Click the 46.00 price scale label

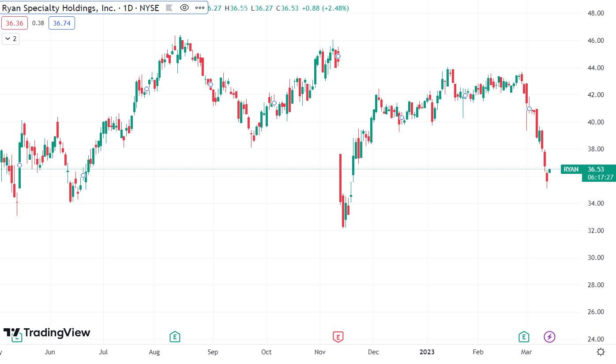[597, 41]
